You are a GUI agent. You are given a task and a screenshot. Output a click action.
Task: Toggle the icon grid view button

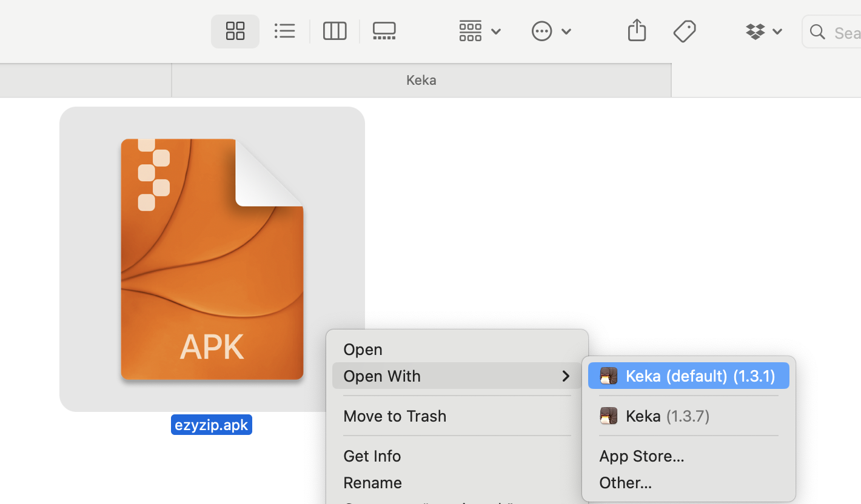tap(235, 31)
